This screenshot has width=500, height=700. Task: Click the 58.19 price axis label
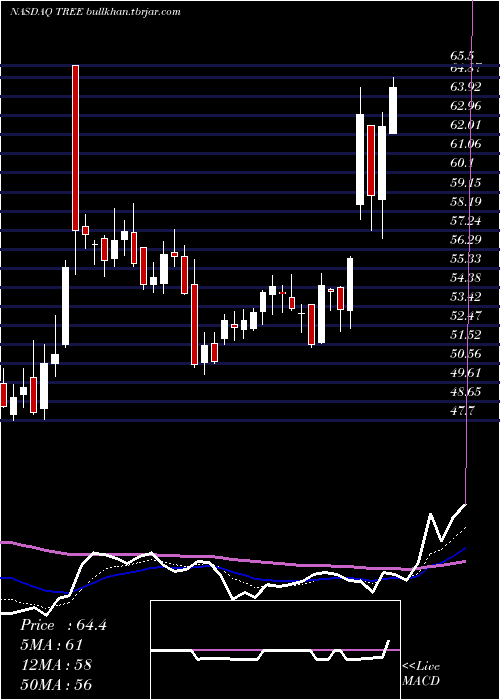466,202
